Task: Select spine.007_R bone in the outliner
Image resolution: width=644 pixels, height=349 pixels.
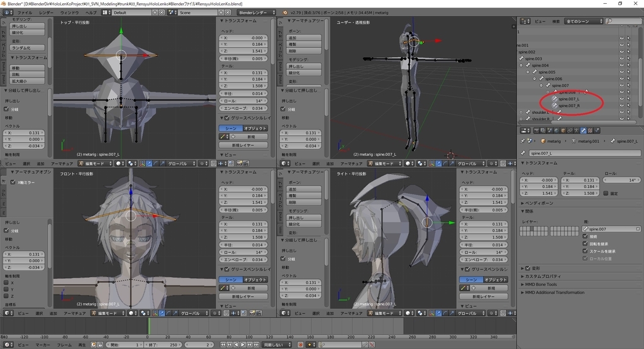Action: [x=569, y=106]
